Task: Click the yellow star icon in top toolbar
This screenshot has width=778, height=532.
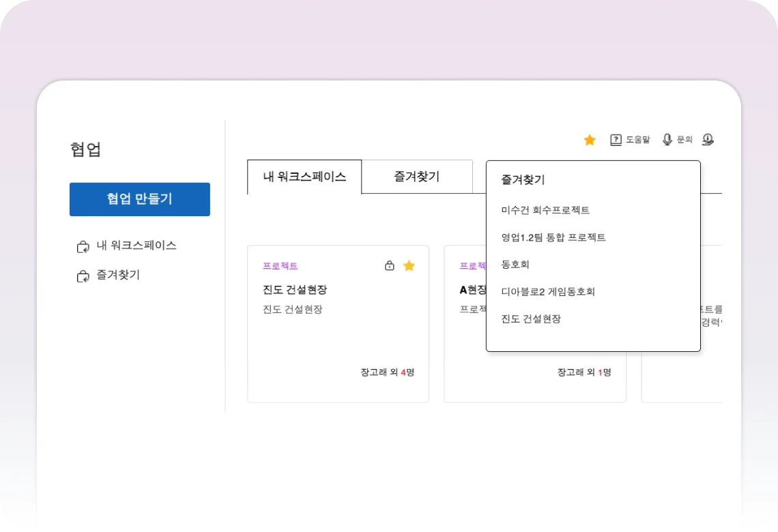Action: [590, 140]
